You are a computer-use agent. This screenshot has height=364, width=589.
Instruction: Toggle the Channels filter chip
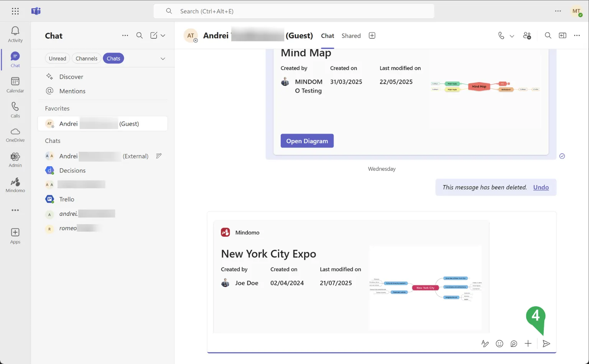pos(86,59)
